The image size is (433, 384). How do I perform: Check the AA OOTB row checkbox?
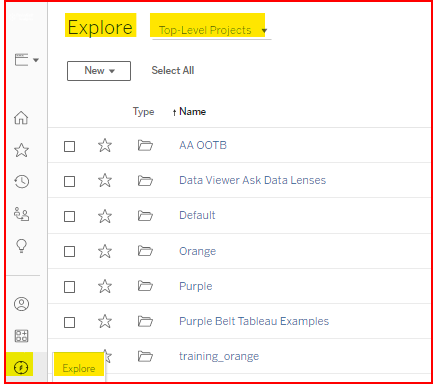(x=69, y=146)
